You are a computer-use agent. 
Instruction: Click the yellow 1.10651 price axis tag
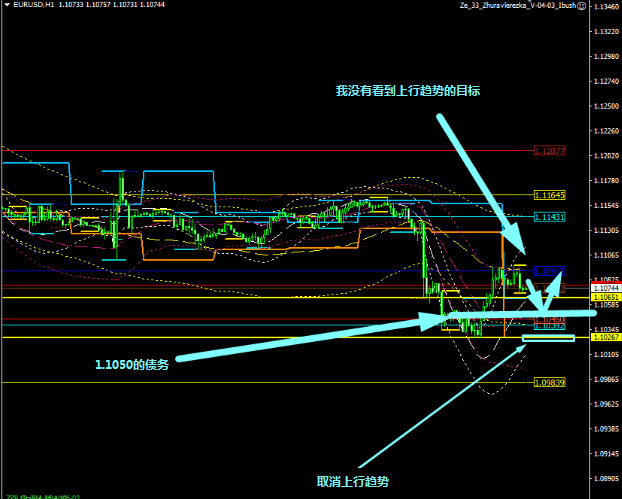[x=606, y=297]
